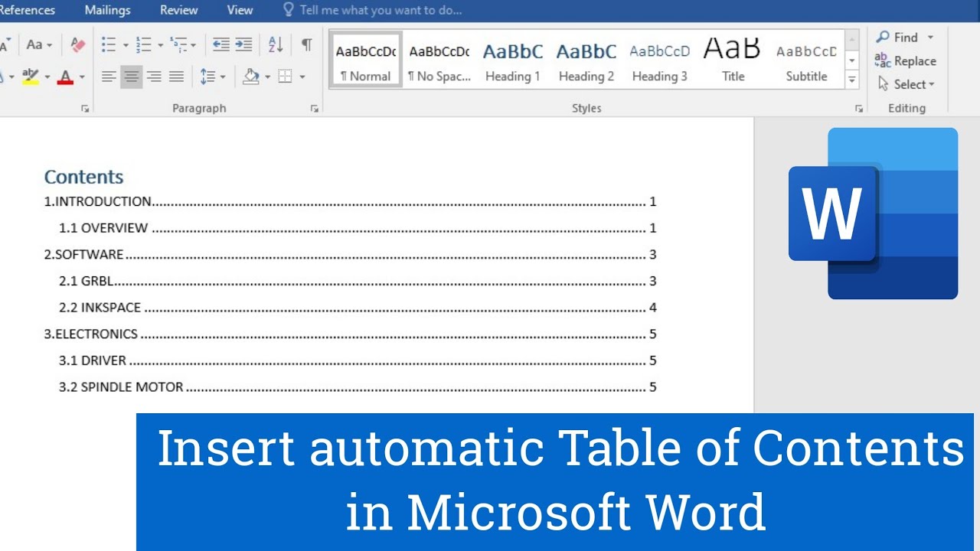This screenshot has width=980, height=551.
Task: Open the numbering list dropdown arrow
Action: click(160, 45)
